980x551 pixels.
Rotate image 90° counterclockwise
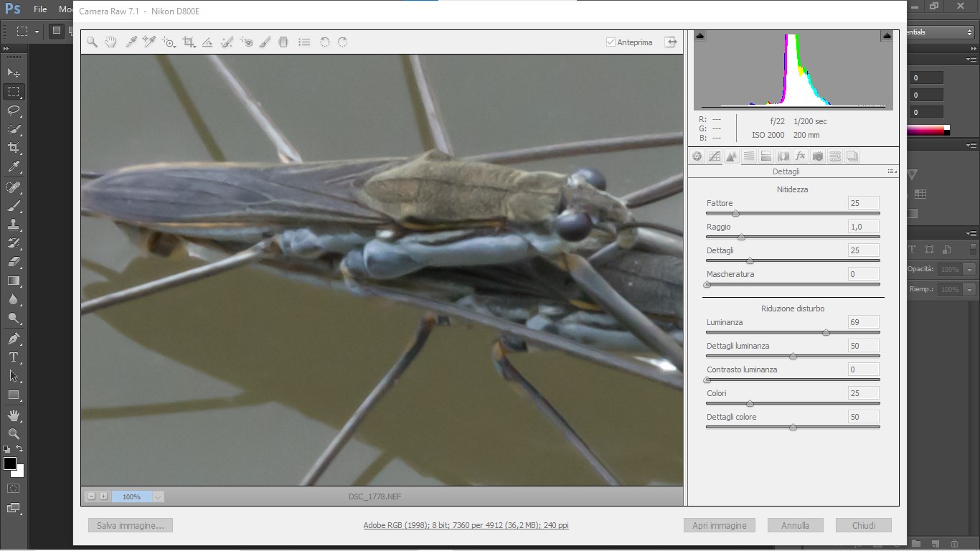tap(324, 42)
